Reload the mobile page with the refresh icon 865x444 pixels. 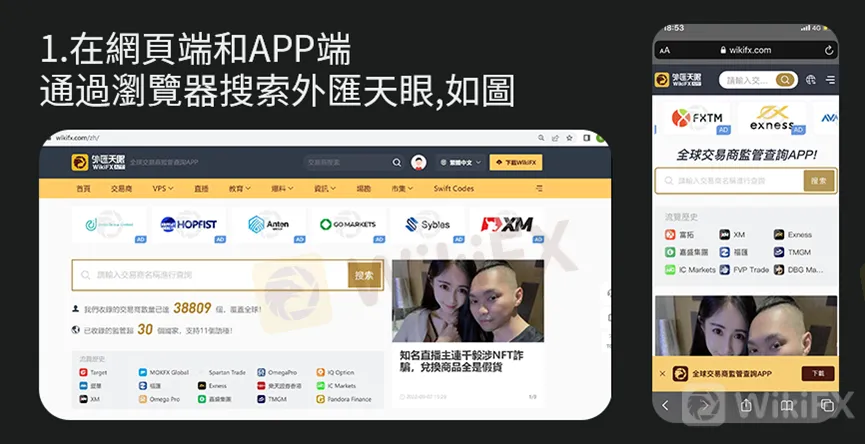[x=829, y=50]
